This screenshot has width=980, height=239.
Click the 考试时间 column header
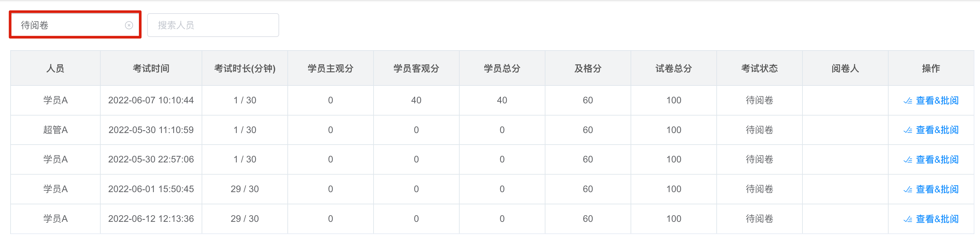tap(151, 69)
